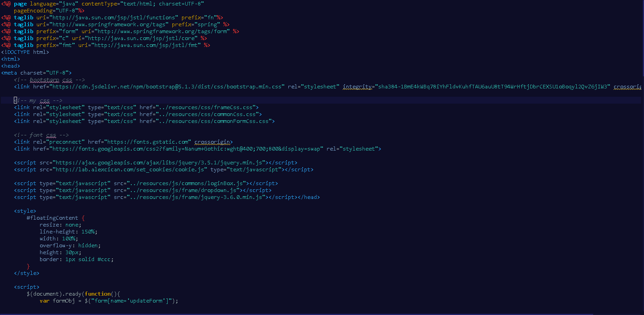Click the 'bootstrap css' comment

point(49,80)
